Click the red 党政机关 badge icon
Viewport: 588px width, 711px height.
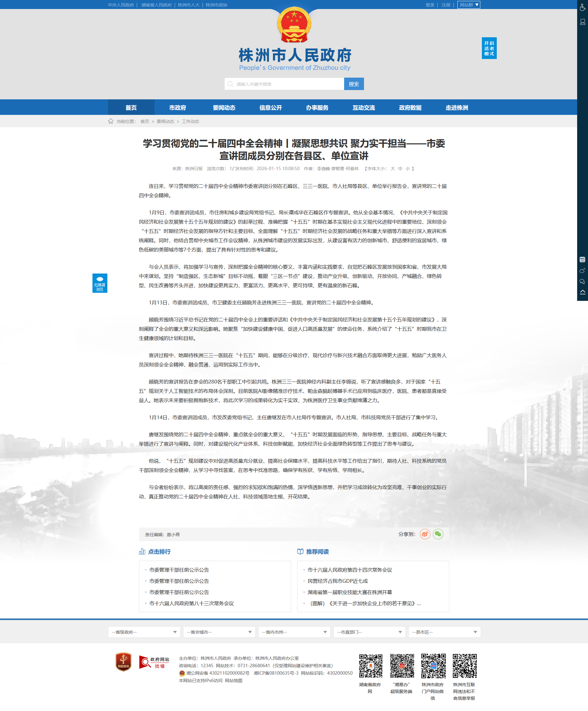click(x=123, y=662)
